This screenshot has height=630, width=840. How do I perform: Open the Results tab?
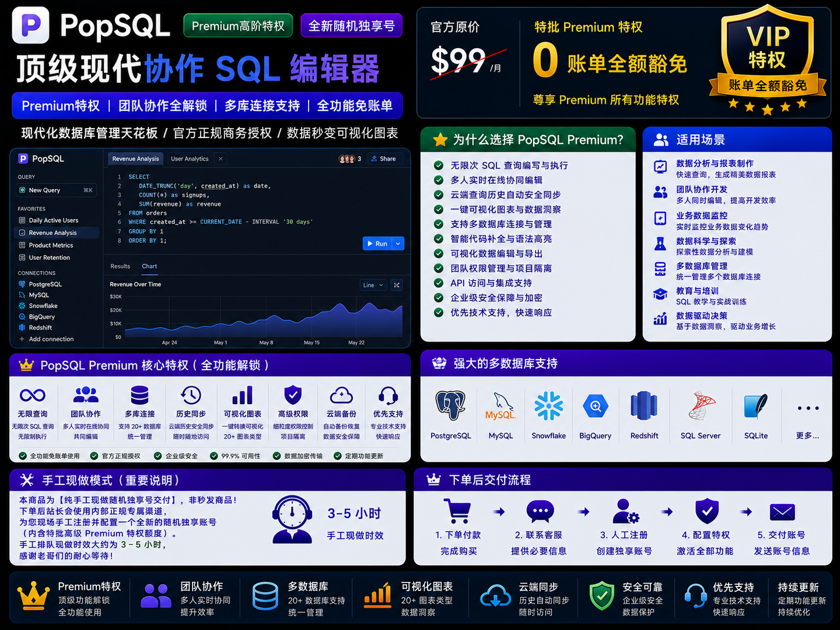(x=120, y=266)
